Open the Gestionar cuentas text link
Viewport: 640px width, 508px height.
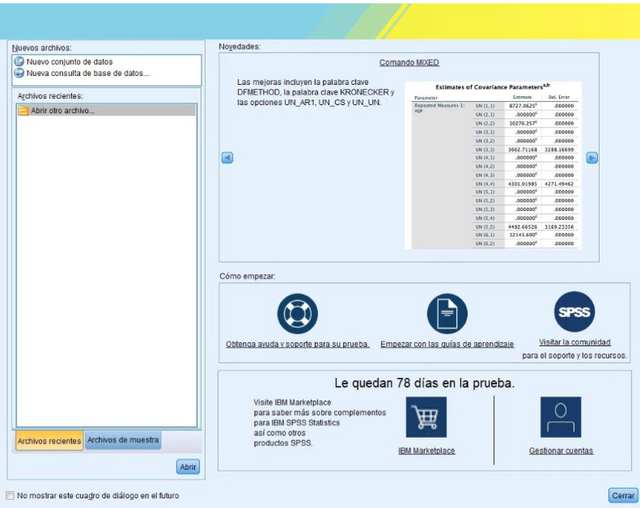561,451
